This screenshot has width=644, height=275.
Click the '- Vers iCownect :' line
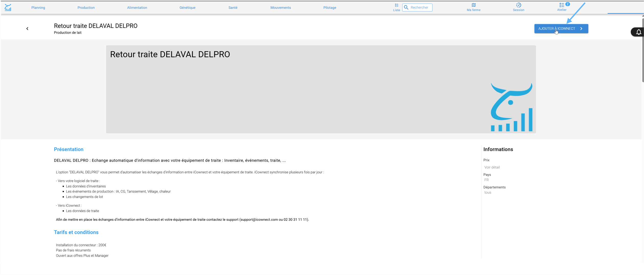69,205
